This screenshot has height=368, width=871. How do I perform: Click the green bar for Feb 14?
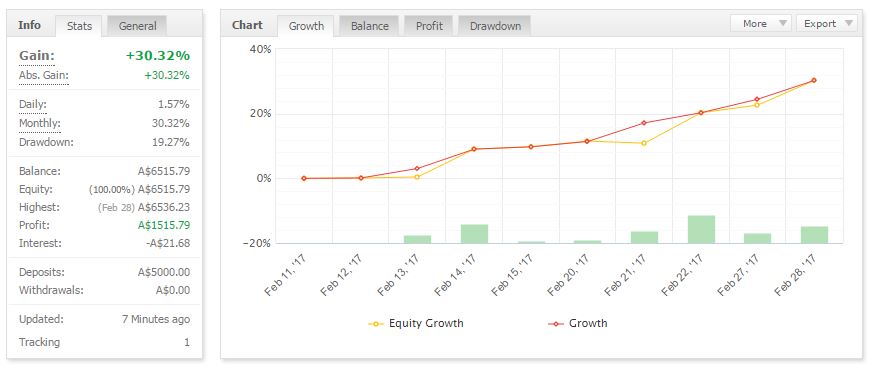(x=474, y=233)
